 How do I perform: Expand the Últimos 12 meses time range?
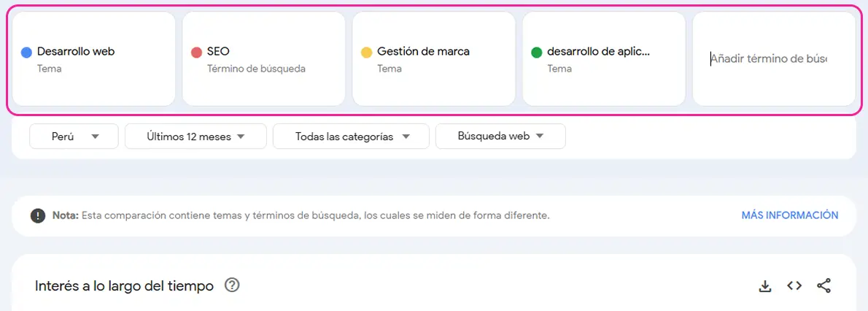[196, 137]
